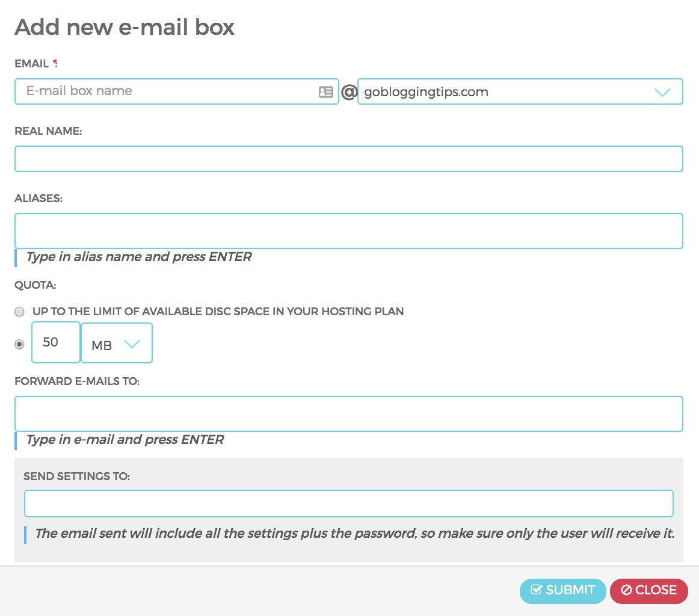
Task: Click the REAL NAME label
Action: 48,131
